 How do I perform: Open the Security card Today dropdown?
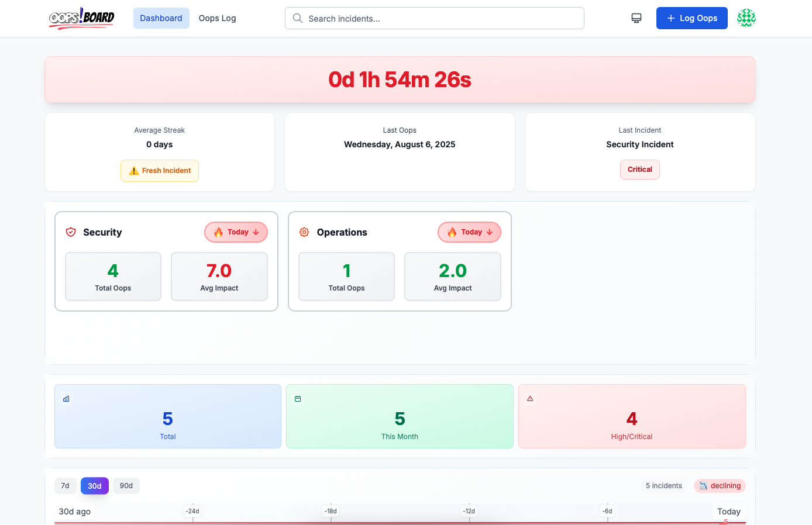coord(236,232)
